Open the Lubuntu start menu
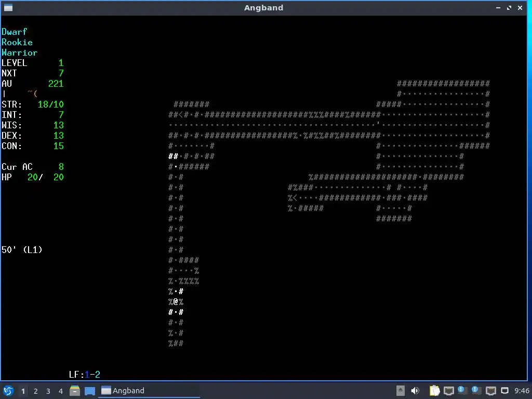This screenshot has width=532, height=399. [8, 391]
